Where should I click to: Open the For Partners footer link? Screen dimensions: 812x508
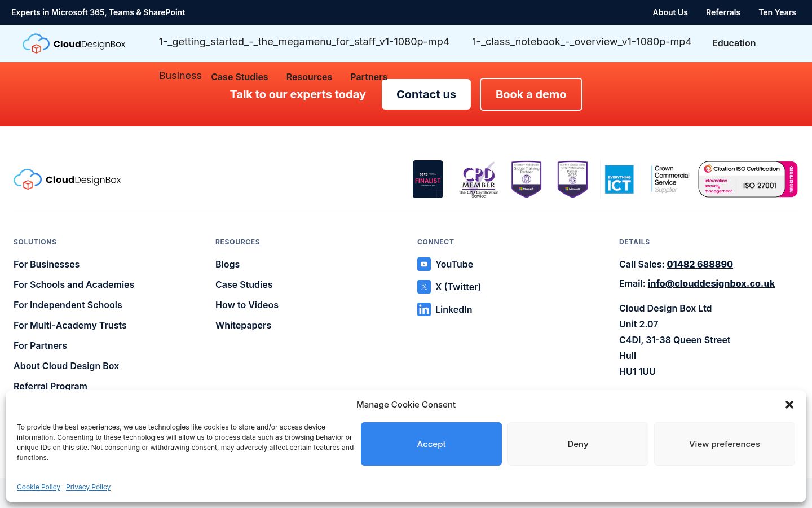point(40,345)
